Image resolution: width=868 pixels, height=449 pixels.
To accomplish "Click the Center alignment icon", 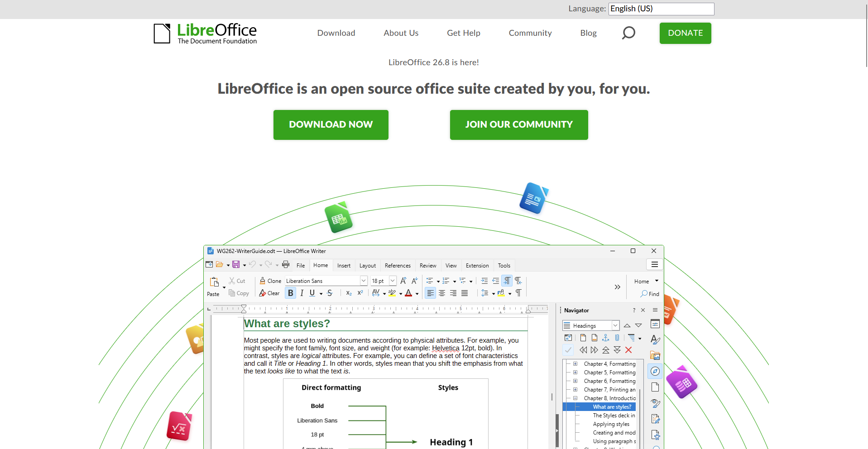I will 442,293.
